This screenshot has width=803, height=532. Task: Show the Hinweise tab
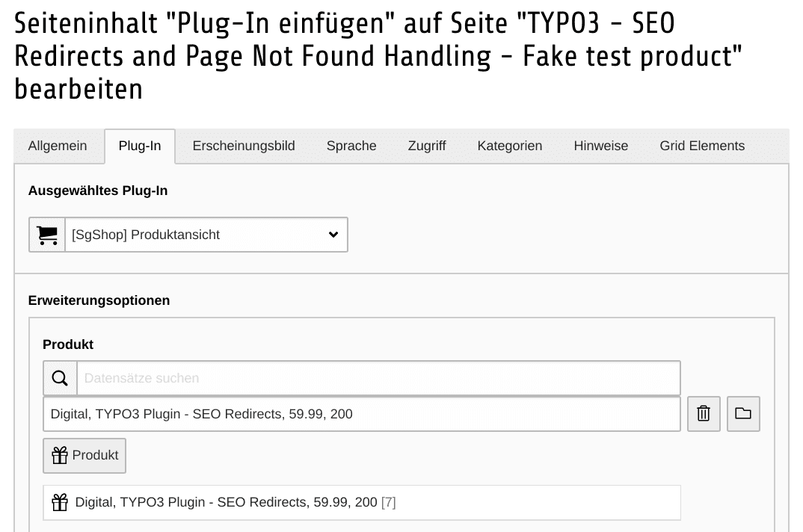(x=600, y=146)
